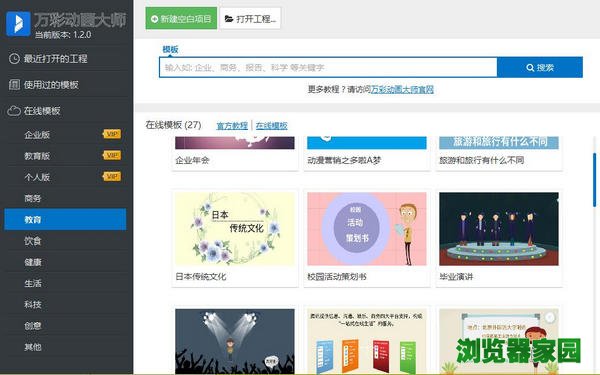Click the VIP badge on 企业版
The height and width of the screenshot is (375, 600).
[x=112, y=134]
